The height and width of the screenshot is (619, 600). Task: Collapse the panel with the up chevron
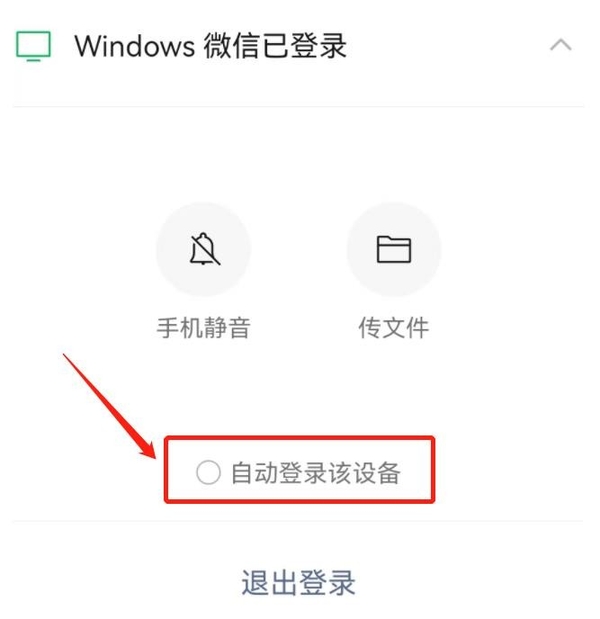[561, 45]
